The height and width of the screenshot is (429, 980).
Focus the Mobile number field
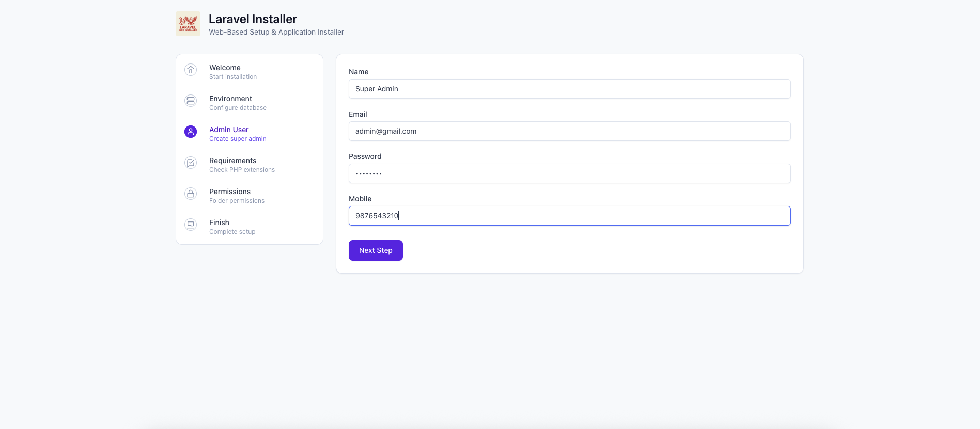pos(569,216)
